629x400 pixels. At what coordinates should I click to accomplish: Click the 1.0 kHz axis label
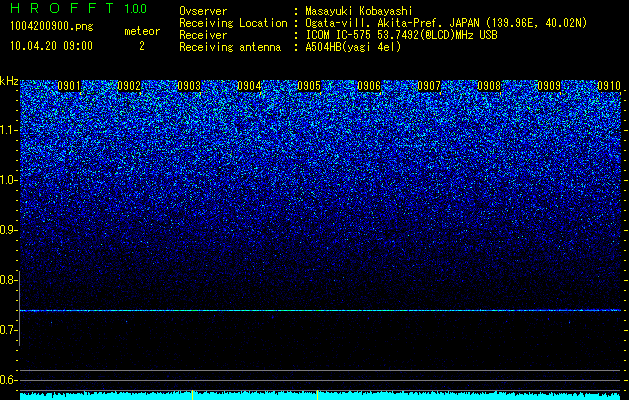[x=8, y=180]
